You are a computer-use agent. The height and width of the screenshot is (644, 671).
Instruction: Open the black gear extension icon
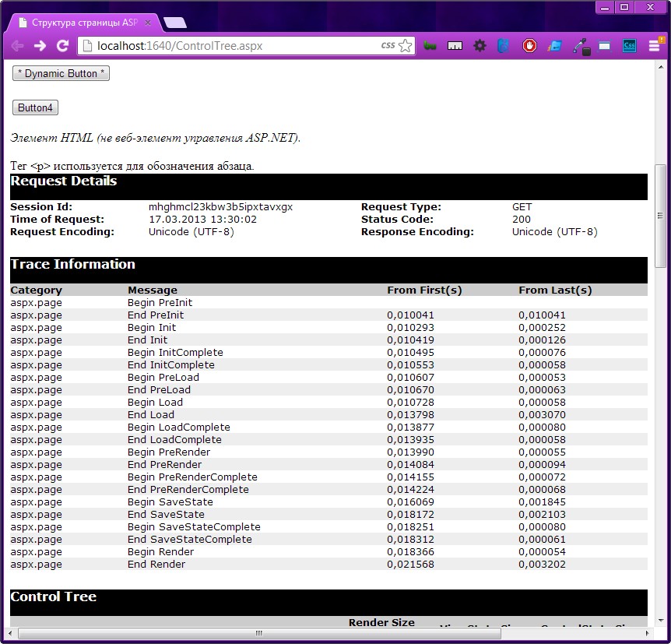(x=480, y=46)
